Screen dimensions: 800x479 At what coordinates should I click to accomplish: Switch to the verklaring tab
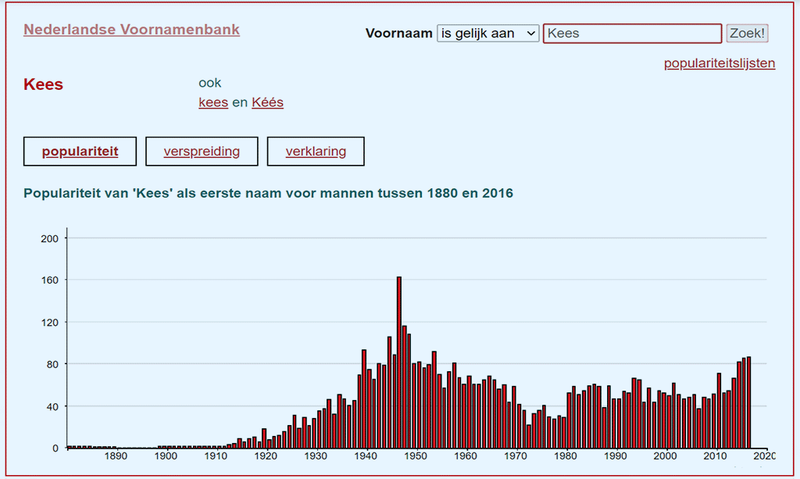(315, 152)
